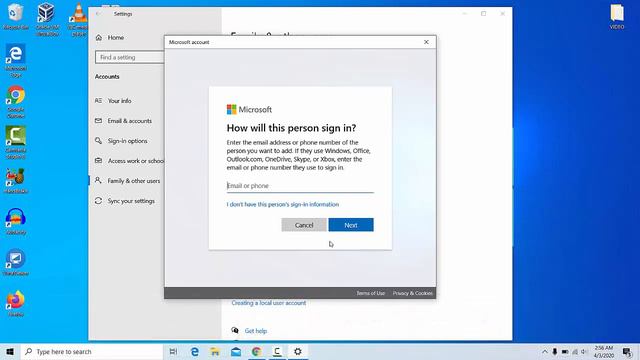640x360 pixels.
Task: Click the Cancel button
Action: tap(304, 225)
